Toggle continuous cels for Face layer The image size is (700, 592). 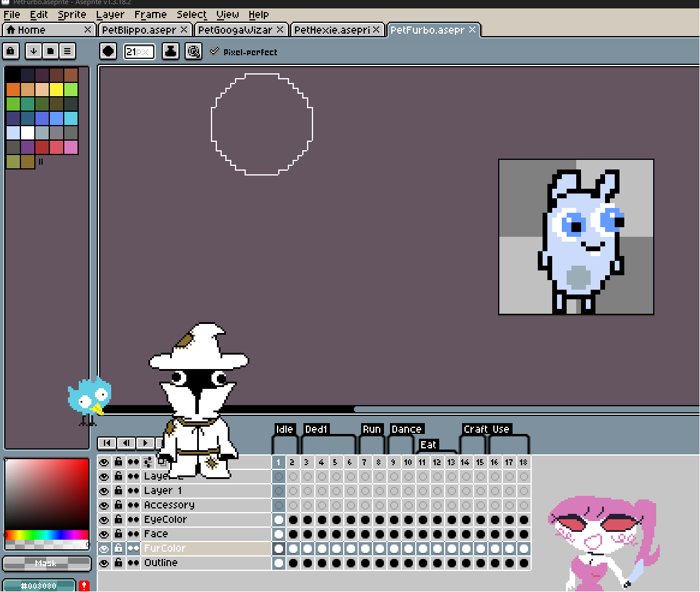tap(133, 534)
